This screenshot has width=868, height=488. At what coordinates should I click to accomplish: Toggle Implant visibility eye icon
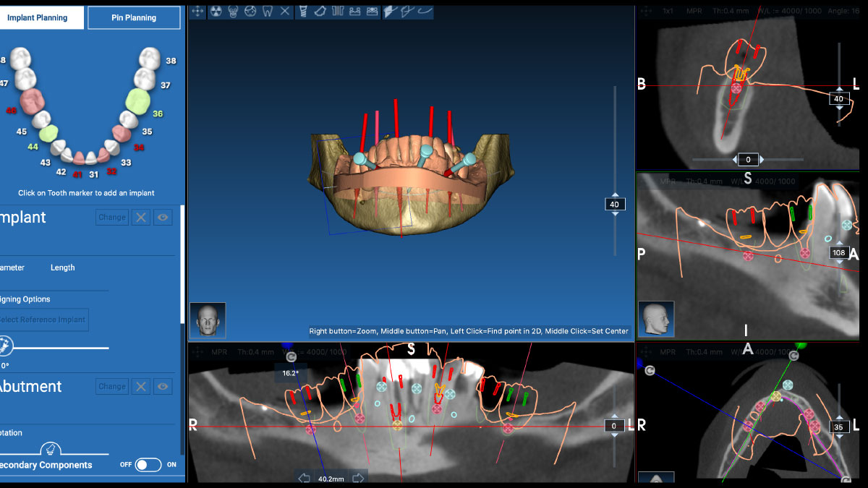(x=163, y=217)
